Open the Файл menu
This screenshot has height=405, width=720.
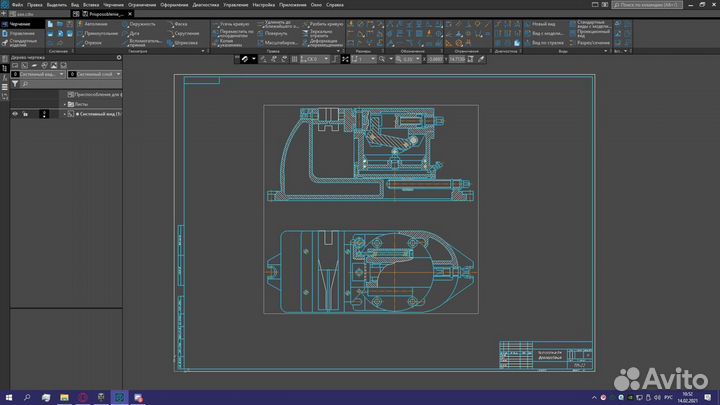pos(17,5)
